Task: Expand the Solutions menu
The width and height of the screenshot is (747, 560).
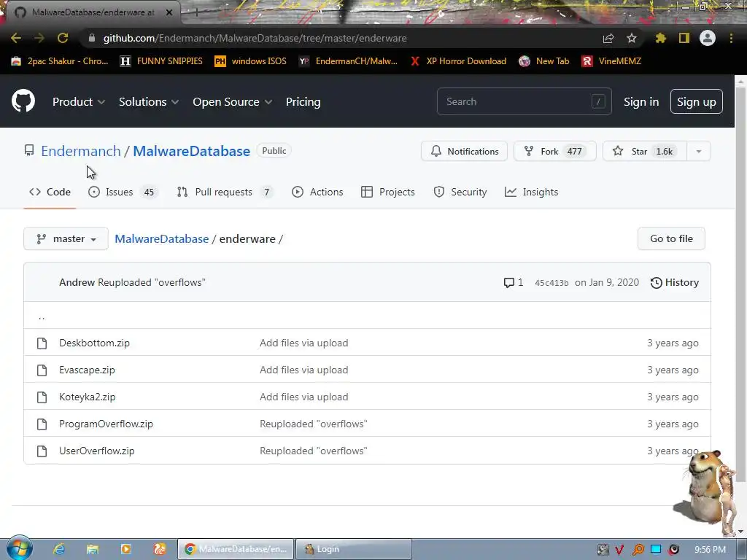Action: tap(149, 102)
